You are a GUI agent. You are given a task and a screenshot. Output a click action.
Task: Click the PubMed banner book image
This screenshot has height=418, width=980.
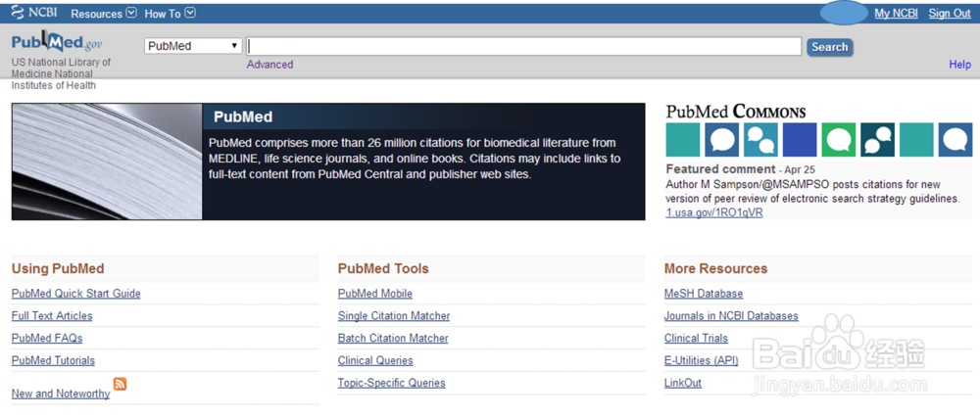(x=107, y=162)
